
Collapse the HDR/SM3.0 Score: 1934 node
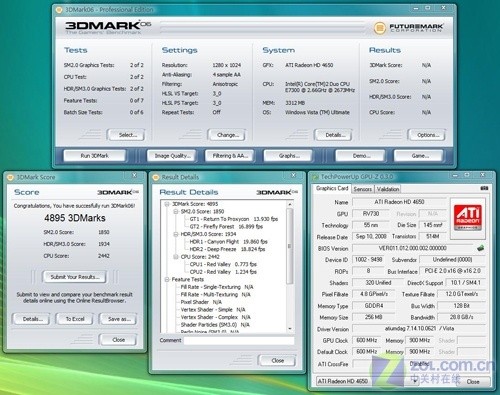tap(176, 234)
